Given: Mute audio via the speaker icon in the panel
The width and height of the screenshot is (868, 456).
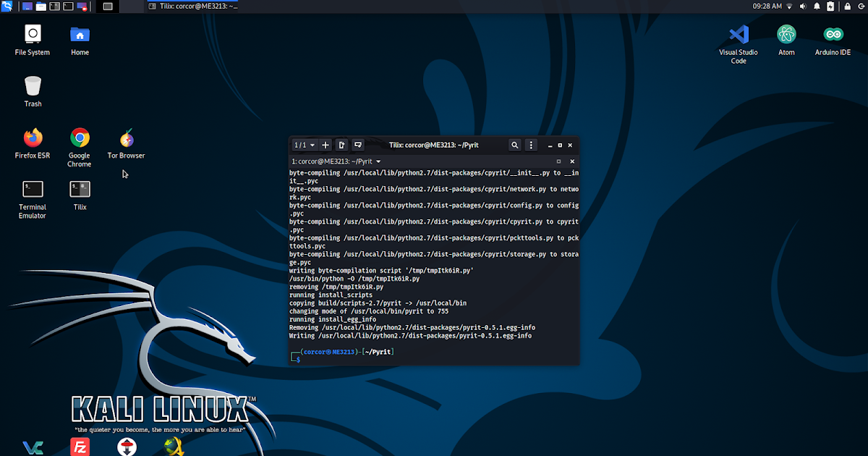Looking at the screenshot, I should click(x=803, y=6).
